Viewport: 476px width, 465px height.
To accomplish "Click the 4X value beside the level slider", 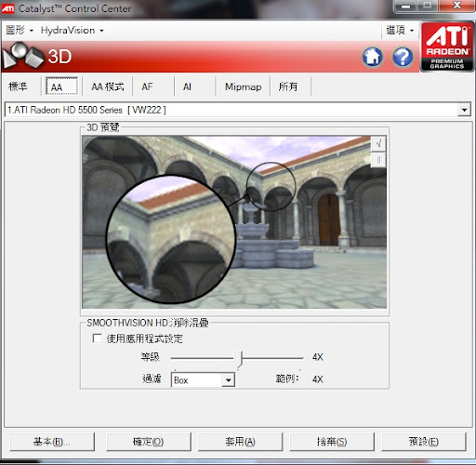I will tap(318, 357).
